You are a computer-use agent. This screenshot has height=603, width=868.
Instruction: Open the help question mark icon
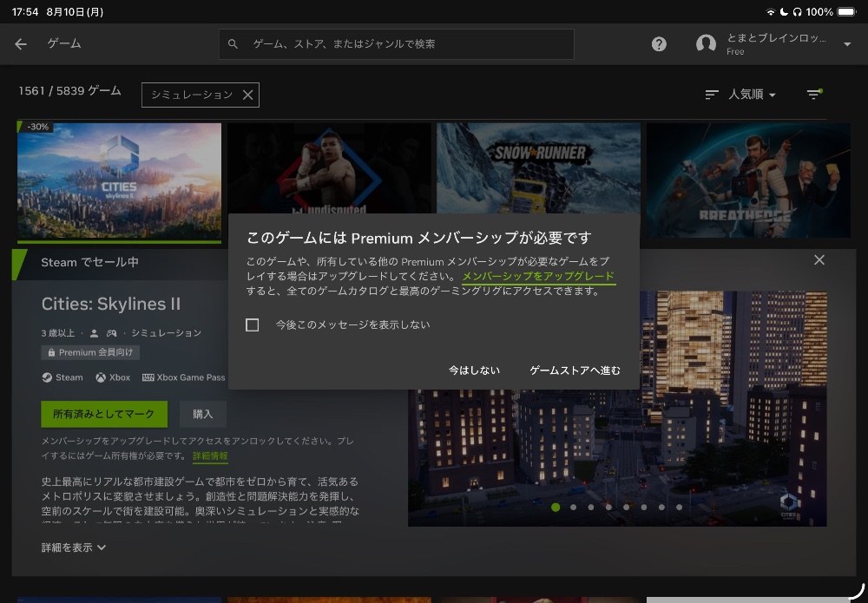point(659,43)
